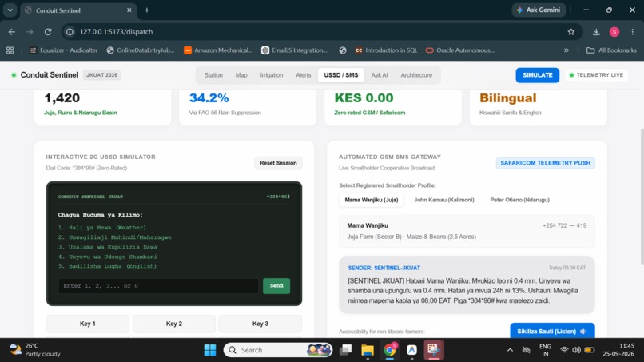This screenshot has width=644, height=362.
Task: Tap the Key 3 keypad button
Action: pyautogui.click(x=260, y=324)
